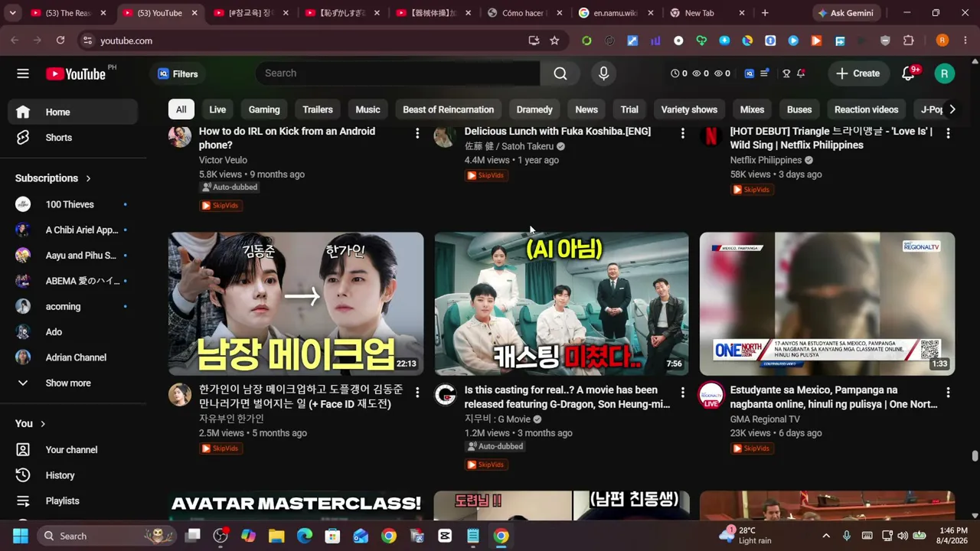
Task: Open the account avatar menu on YouTube
Action: coord(944,73)
